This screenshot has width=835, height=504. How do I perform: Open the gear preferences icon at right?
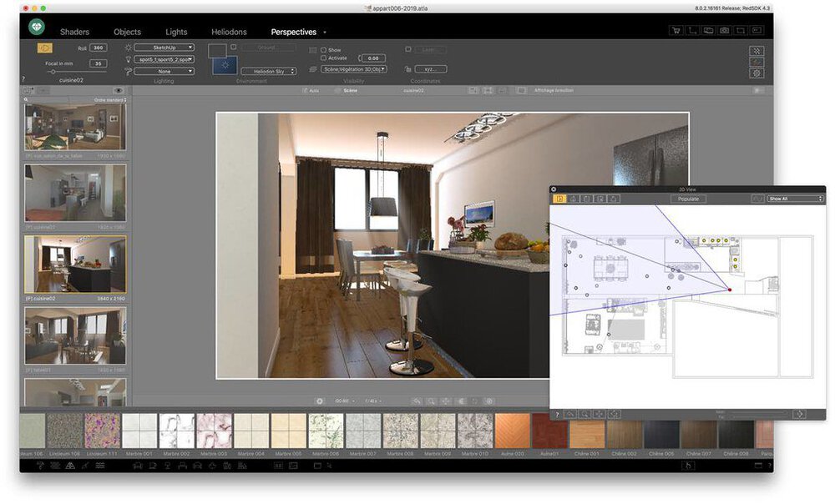coord(757,73)
